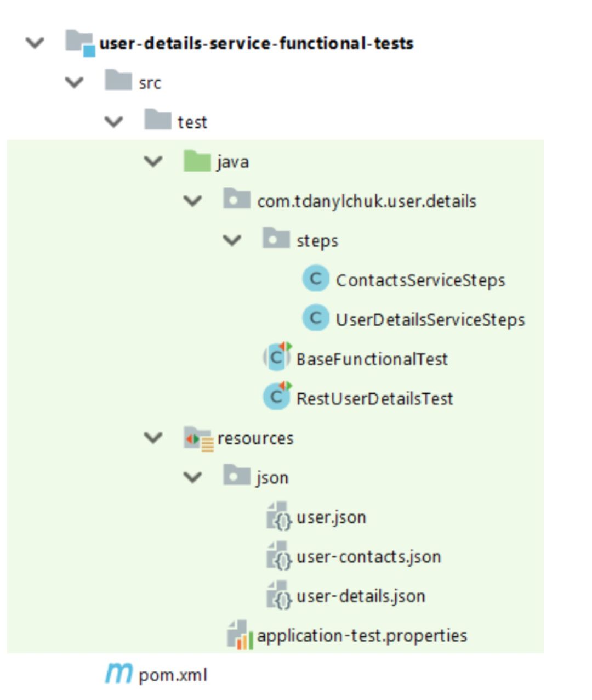Viewport: 592px width, 700px height.
Task: Click the Maven icon beside pom.xml
Action: 119,674
